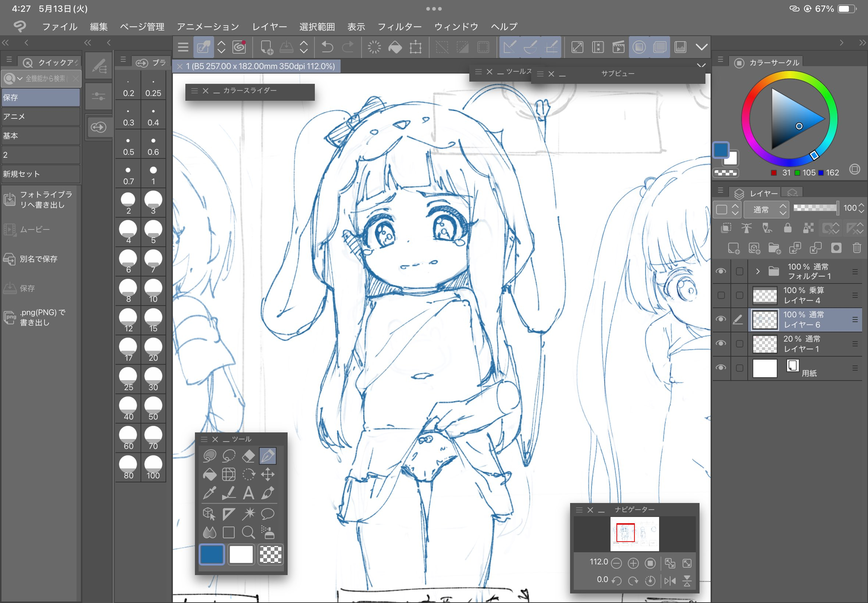This screenshot has width=868, height=603.
Task: Expand the command bar overflow chevron
Action: tap(701, 47)
